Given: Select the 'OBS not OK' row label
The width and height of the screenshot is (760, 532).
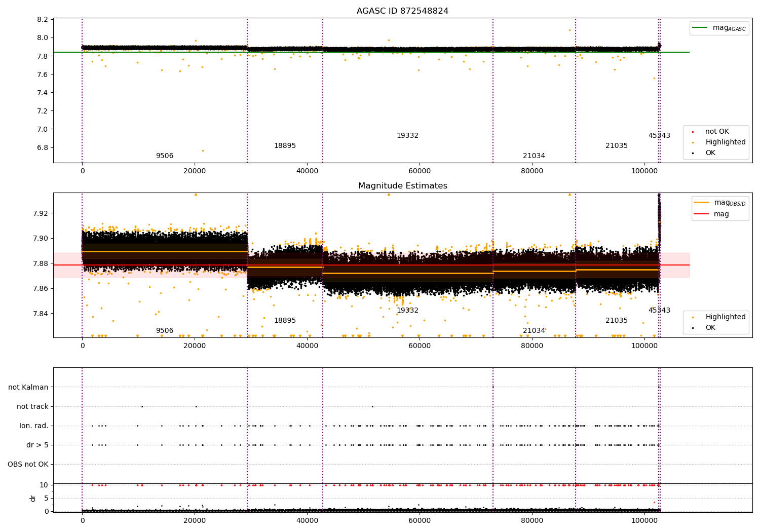Looking at the screenshot, I should coord(28,465).
